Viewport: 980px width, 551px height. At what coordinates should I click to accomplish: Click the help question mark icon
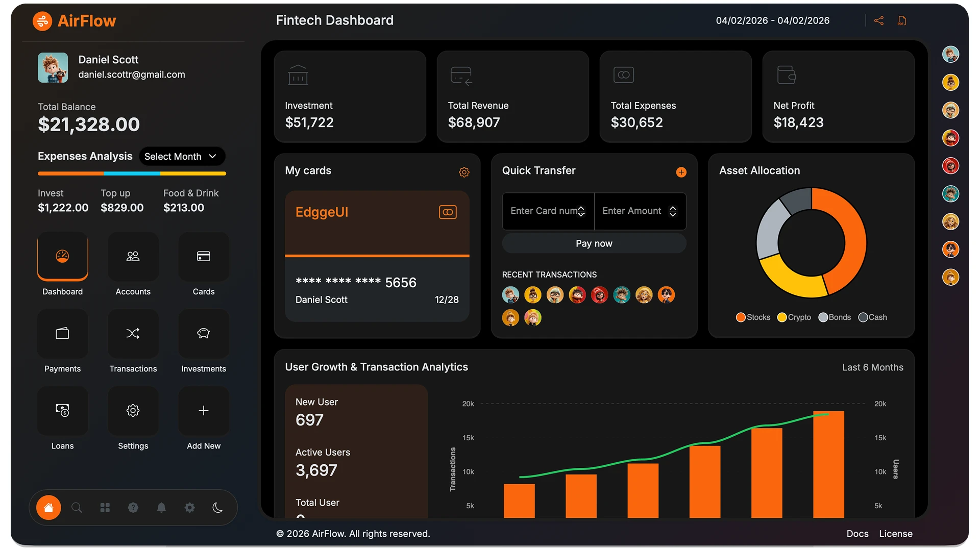coord(133,508)
